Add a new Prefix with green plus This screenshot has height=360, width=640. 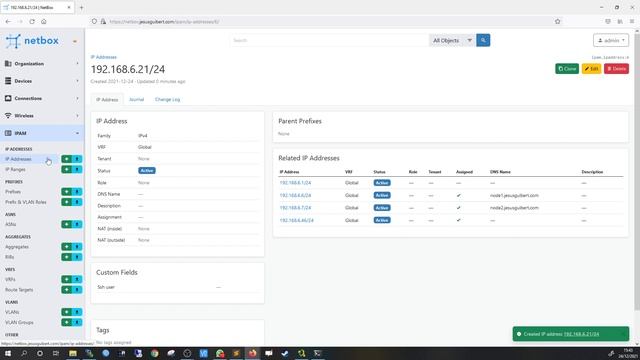coord(67,192)
